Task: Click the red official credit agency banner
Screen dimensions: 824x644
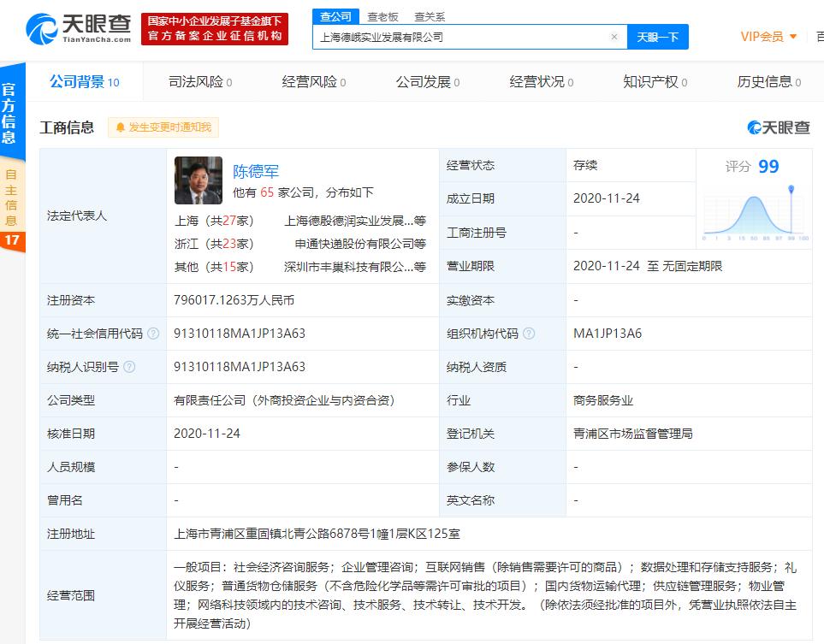Action: point(215,29)
